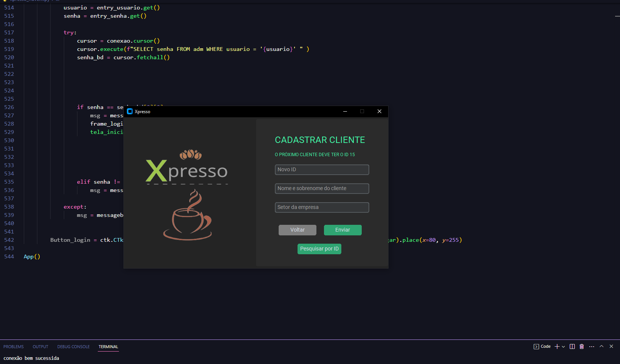Click inside the Novo ID field
Image resolution: width=620 pixels, height=364 pixels.
(x=322, y=169)
